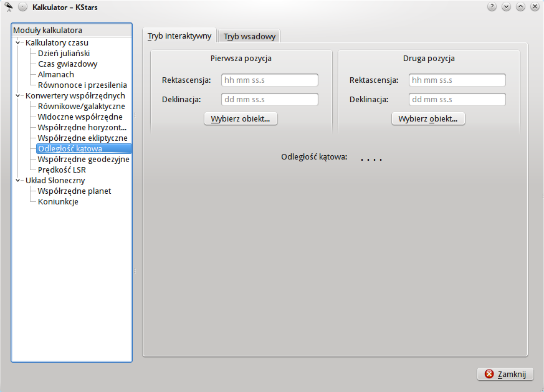Viewport: 544px width, 392px height.
Task: Focus first position Rektascensja field
Action: coord(269,80)
